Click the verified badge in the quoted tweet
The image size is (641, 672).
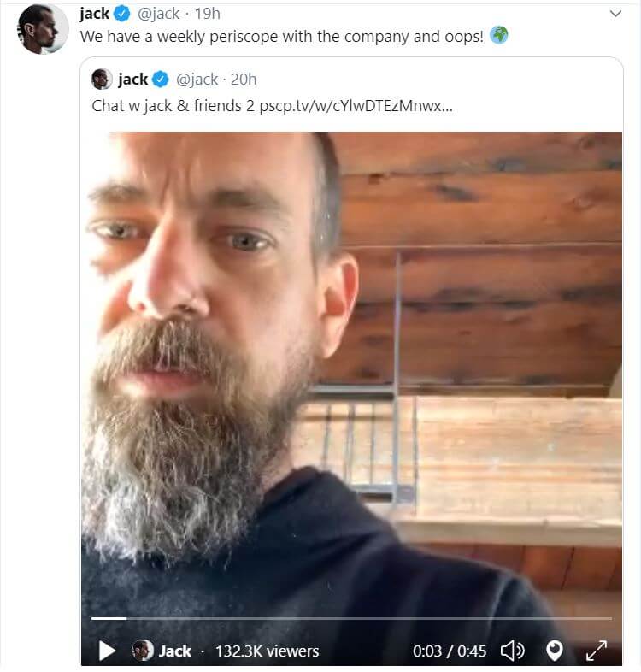click(x=161, y=80)
